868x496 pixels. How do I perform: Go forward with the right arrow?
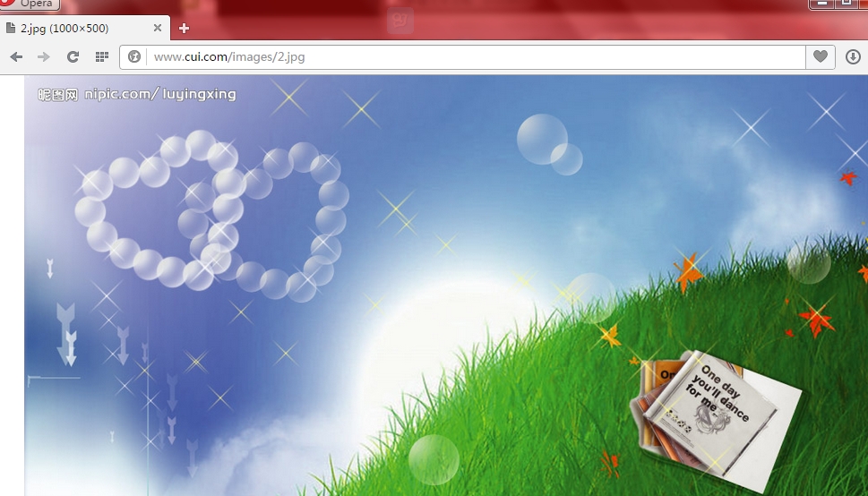click(44, 56)
